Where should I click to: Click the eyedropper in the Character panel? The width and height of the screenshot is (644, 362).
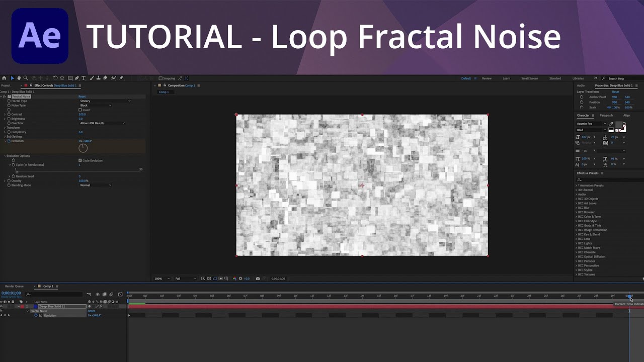(611, 124)
